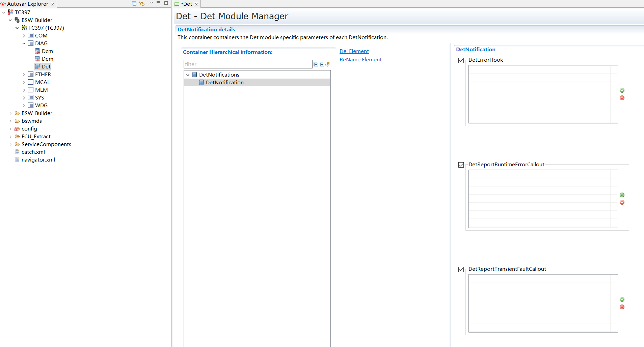Collapse all nodes beside the filter box
This screenshot has height=347, width=644.
pyautogui.click(x=316, y=64)
